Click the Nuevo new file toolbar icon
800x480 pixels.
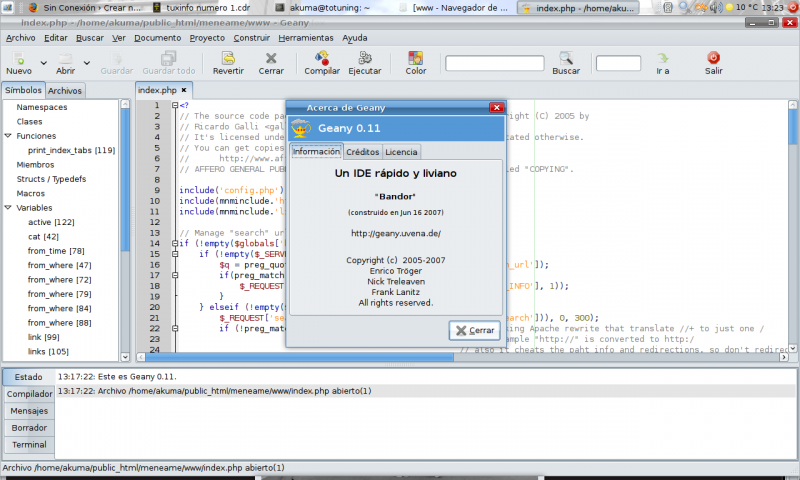point(19,63)
